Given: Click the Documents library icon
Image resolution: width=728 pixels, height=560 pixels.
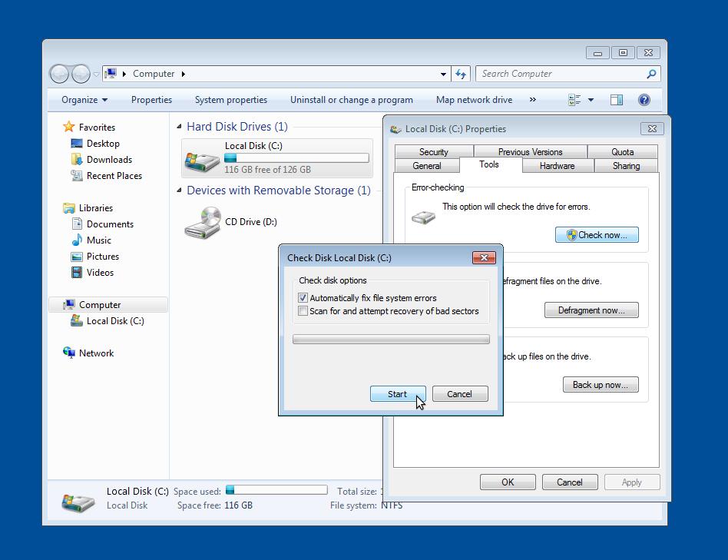Looking at the screenshot, I should pyautogui.click(x=77, y=224).
